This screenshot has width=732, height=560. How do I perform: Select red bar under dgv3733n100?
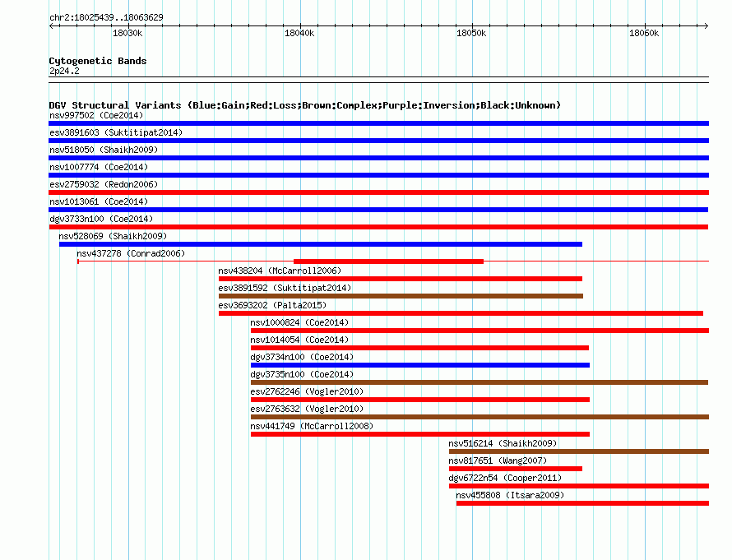click(378, 227)
